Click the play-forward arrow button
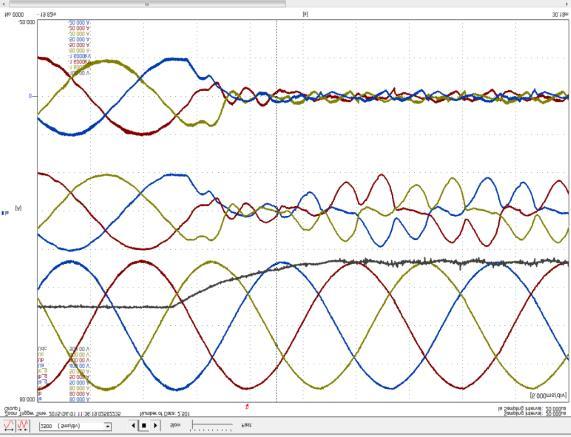571x437 pixels. [155, 425]
